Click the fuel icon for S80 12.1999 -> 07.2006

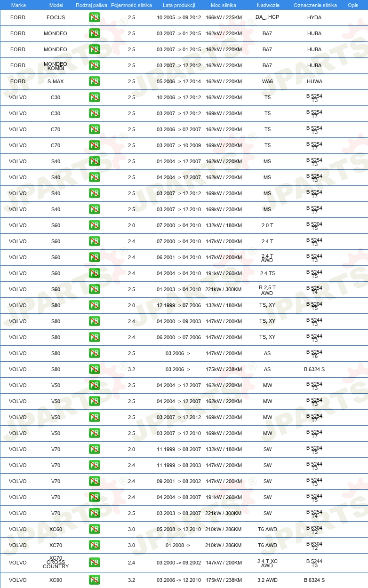[94, 305]
